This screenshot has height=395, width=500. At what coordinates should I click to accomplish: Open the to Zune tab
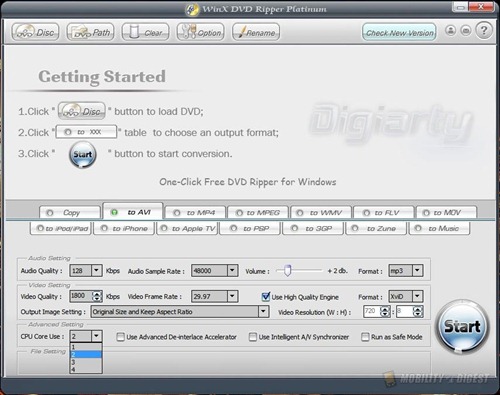(376, 228)
